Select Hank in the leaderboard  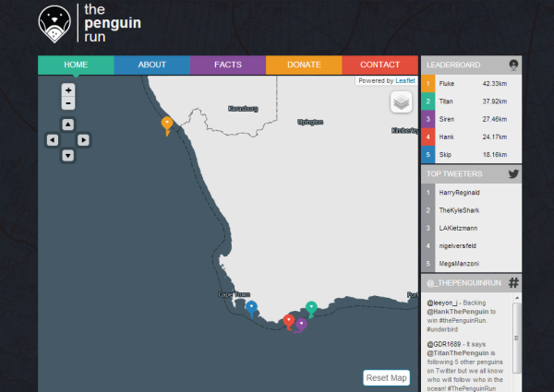point(446,137)
